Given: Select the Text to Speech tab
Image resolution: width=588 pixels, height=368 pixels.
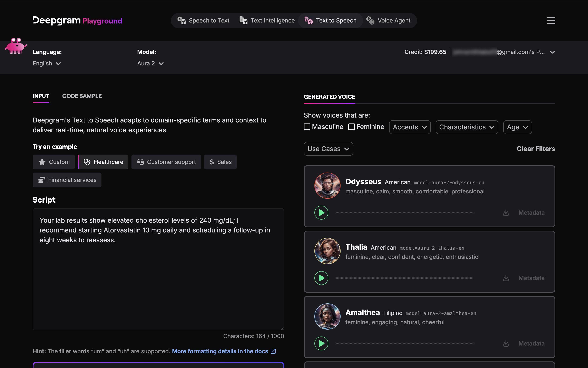Looking at the screenshot, I should (x=331, y=20).
